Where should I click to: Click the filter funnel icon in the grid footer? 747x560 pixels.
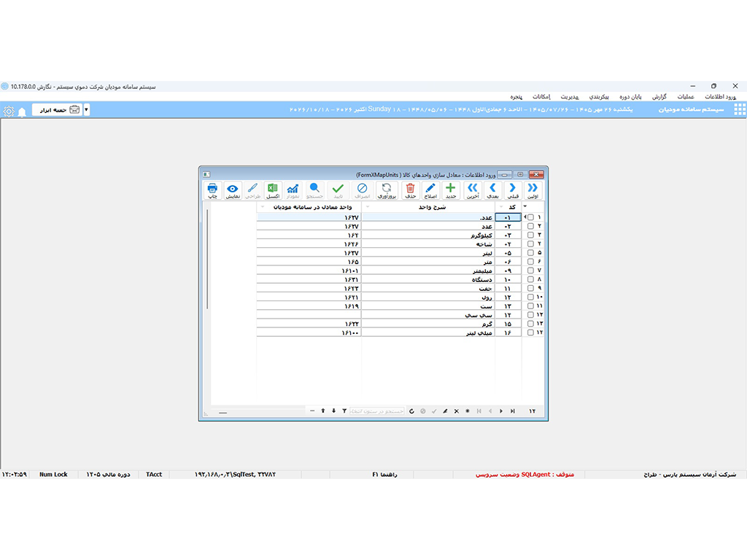(x=344, y=411)
